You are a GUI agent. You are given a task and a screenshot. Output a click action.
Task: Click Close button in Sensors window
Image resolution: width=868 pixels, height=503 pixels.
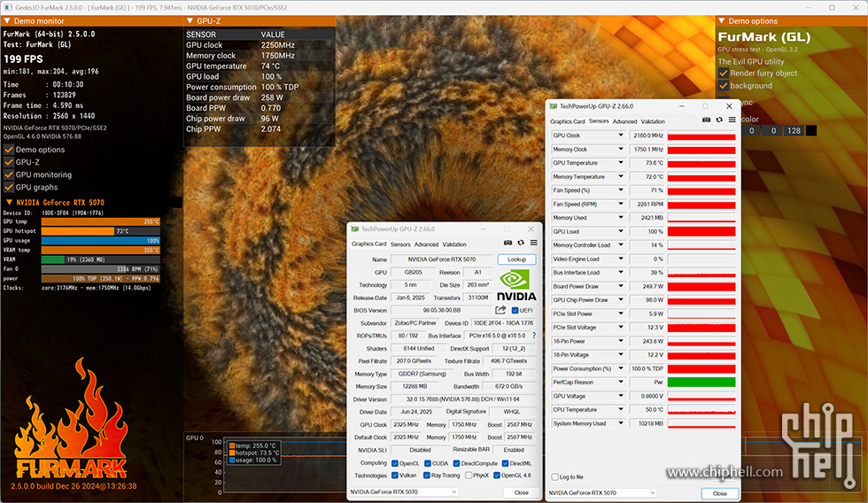(719, 493)
